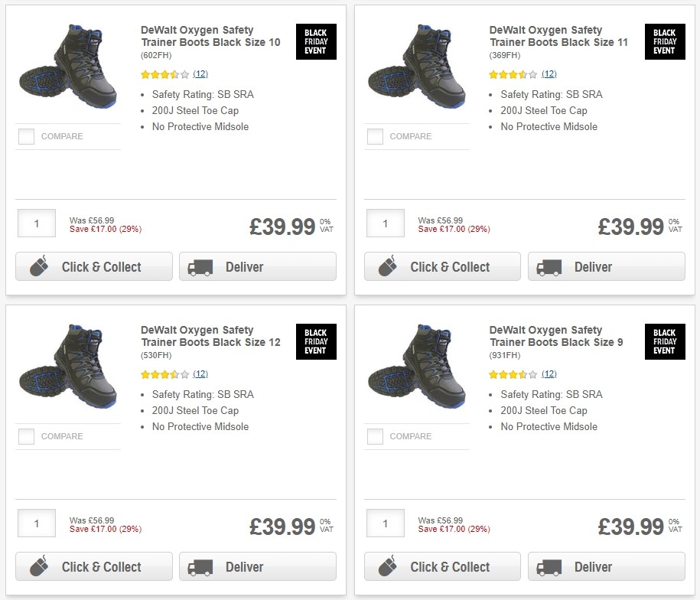Click the star rating for Size 9 boots

coord(513,374)
